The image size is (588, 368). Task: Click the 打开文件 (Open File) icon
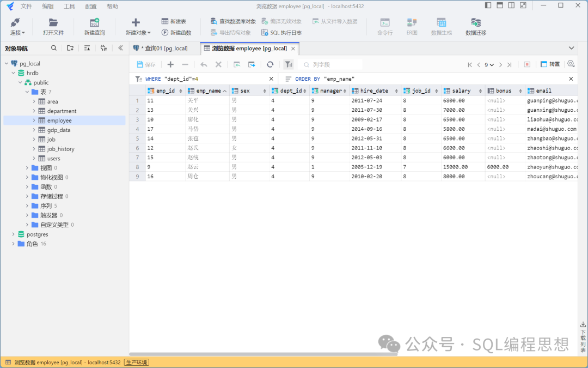click(x=53, y=23)
